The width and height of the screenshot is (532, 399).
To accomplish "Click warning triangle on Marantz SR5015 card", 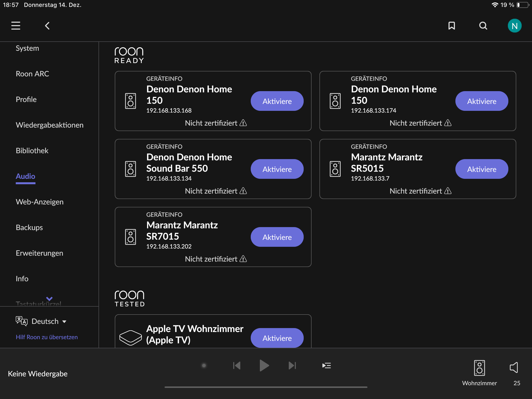I will pyautogui.click(x=448, y=191).
